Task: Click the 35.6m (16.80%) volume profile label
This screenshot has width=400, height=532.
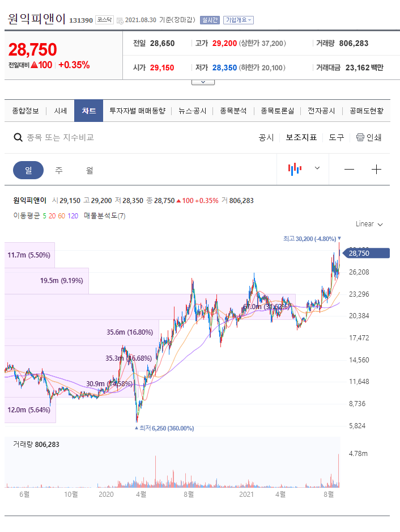Action: [x=130, y=332]
